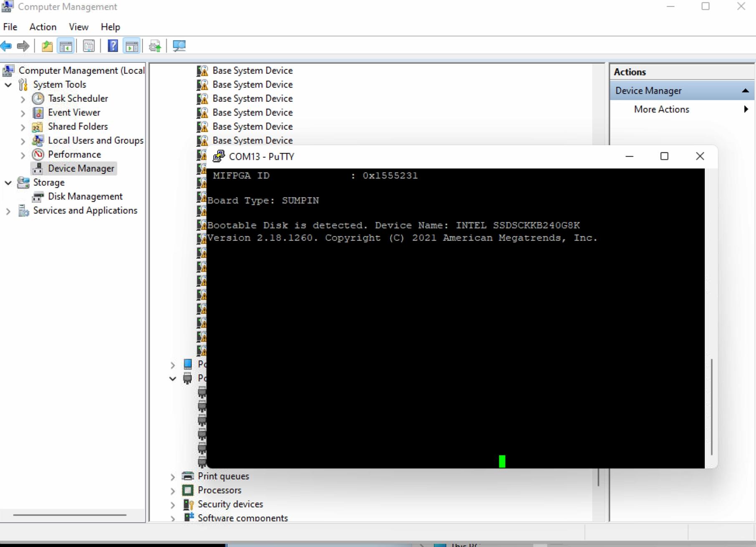756x547 pixels.
Task: Open the More Actions submenu arrow
Action: (746, 109)
